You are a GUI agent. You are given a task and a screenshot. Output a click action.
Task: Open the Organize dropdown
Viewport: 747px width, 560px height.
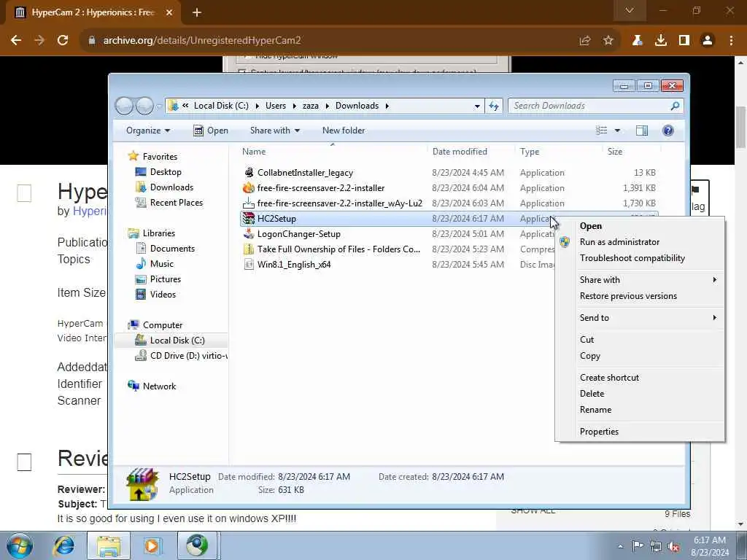point(147,131)
